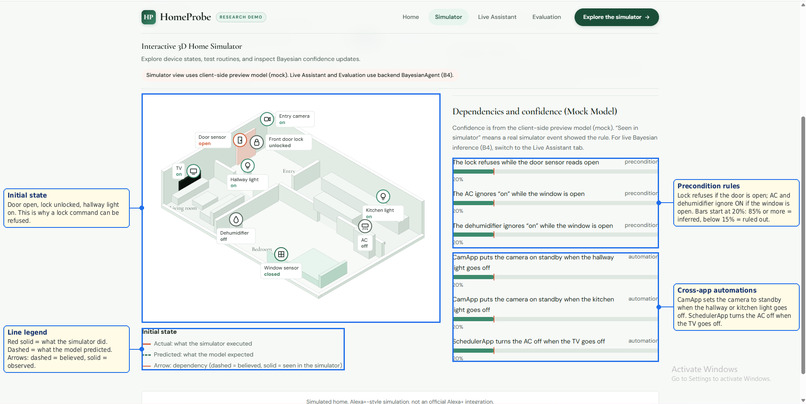Click automation tag on SchedulerApp row

pos(643,341)
